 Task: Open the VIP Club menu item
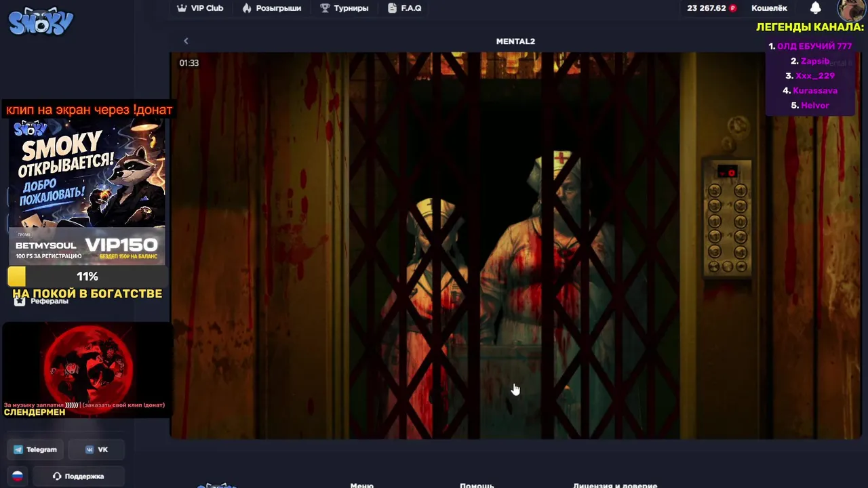point(200,8)
